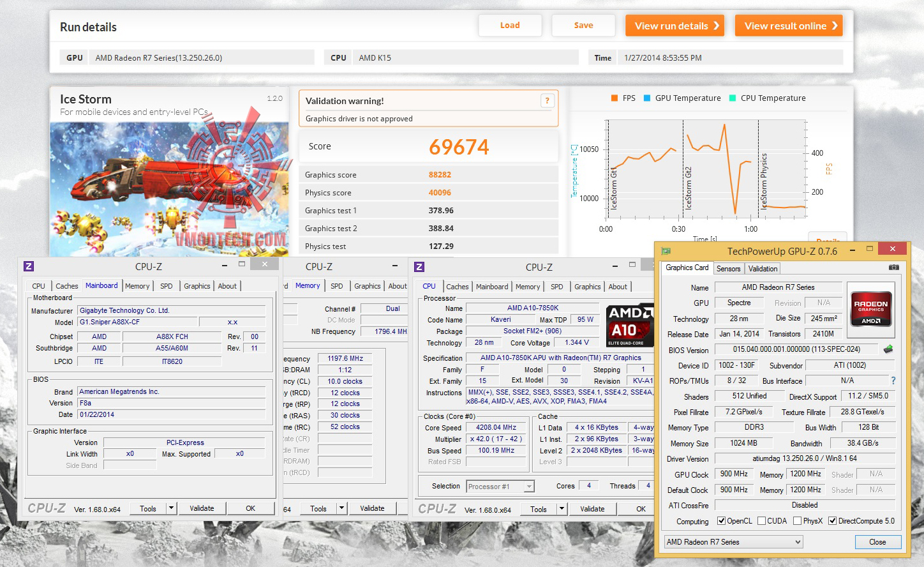Click the Manufacturer field 'Gigabyte Technology Co. Ltd.'

[x=172, y=310]
